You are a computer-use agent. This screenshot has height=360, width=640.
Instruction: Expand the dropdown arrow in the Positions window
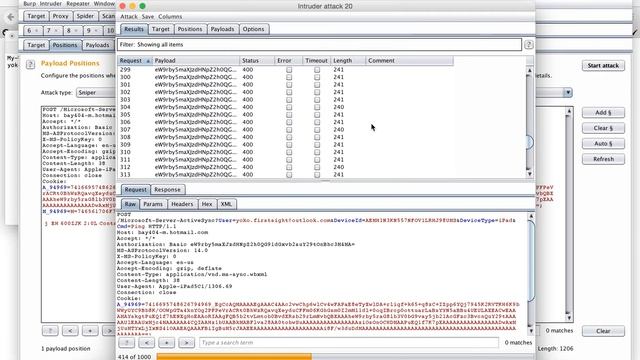pos(568,93)
